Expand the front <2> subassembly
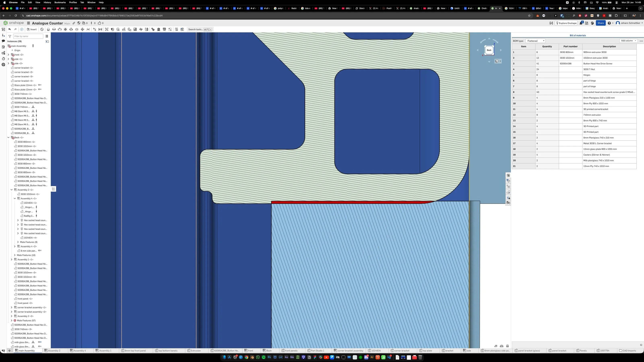The image size is (644, 362). point(8,55)
